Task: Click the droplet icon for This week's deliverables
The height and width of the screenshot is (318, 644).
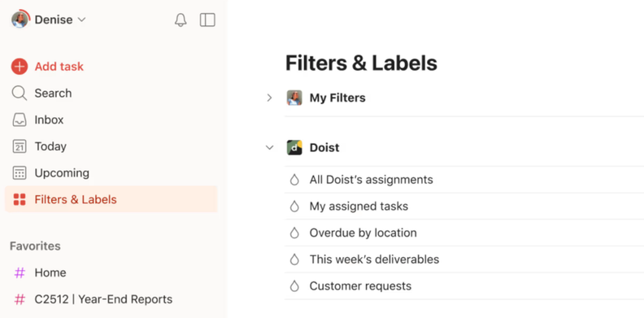Action: [294, 259]
